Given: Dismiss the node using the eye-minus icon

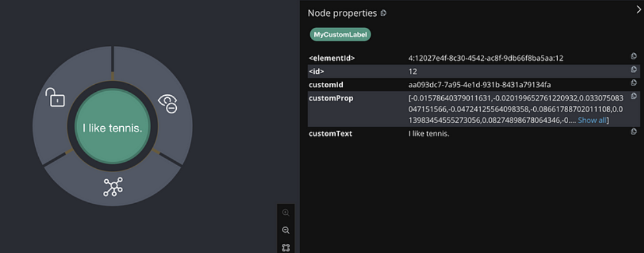Looking at the screenshot, I should coord(168,104).
